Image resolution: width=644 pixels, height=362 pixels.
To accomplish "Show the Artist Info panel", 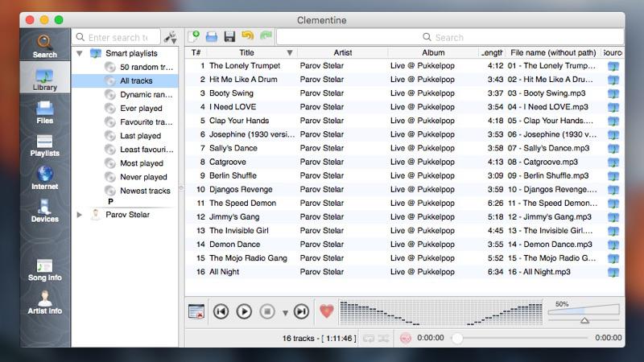I will point(44,303).
